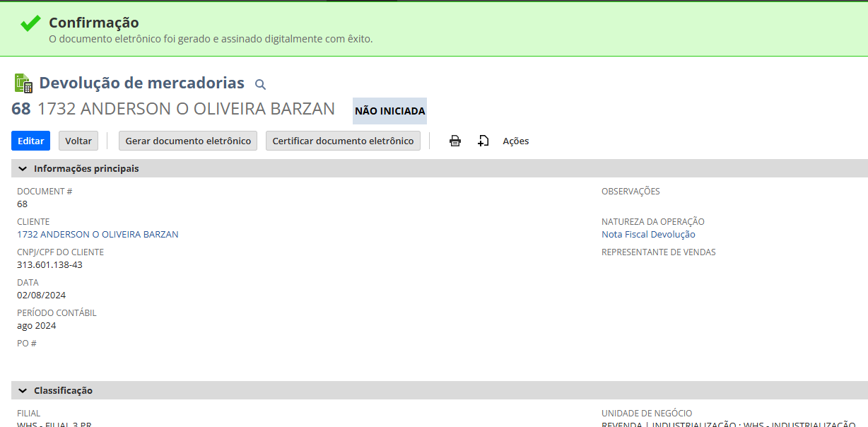Go back with the Voltar button
Image resolution: width=868 pixels, height=427 pixels.
coord(78,141)
